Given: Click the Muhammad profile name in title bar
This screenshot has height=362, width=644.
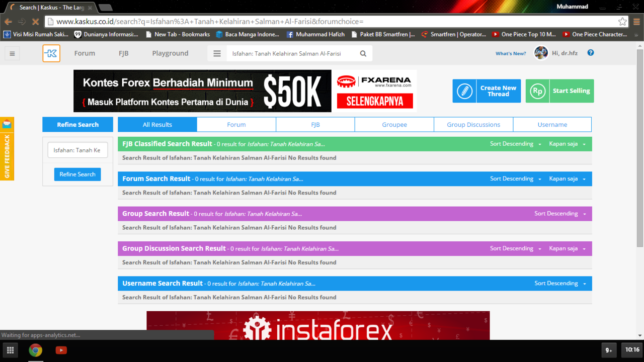Looking at the screenshot, I should coord(572,7).
